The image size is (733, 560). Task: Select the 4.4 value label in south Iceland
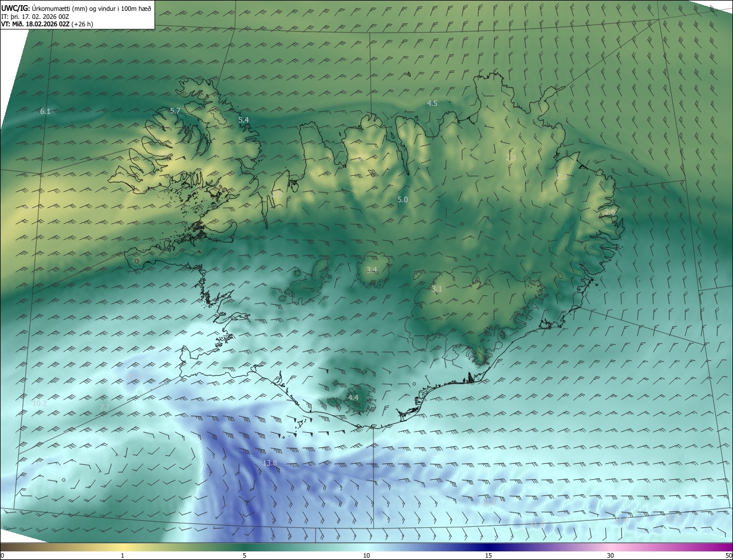[353, 397]
